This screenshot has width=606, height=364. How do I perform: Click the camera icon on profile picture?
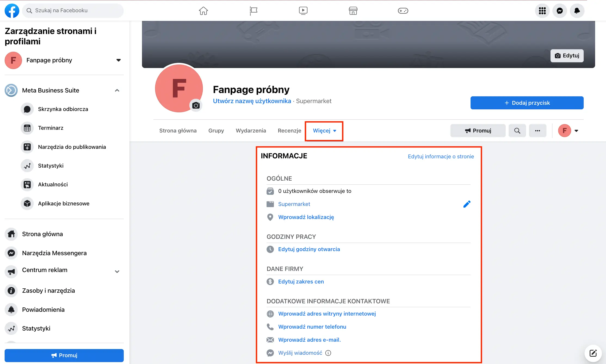coord(196,106)
